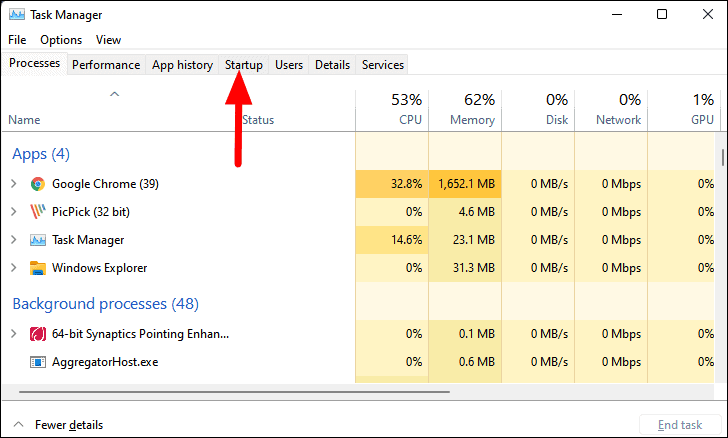Switch to the Details tab

tap(332, 65)
